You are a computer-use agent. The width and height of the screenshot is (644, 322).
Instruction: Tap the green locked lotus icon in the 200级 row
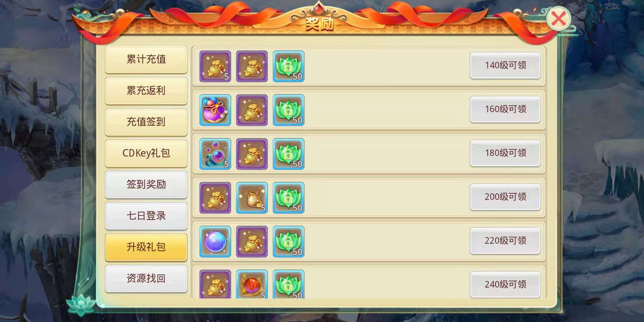pos(288,198)
